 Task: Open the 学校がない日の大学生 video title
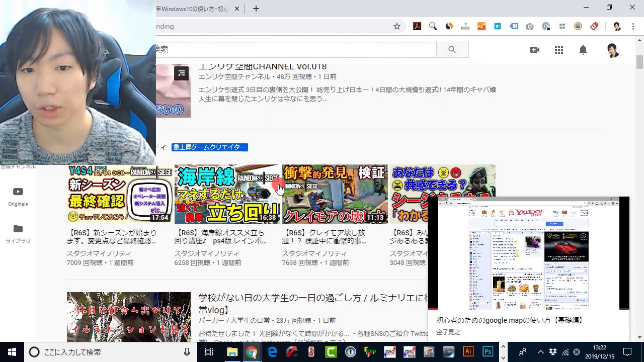[x=313, y=304]
